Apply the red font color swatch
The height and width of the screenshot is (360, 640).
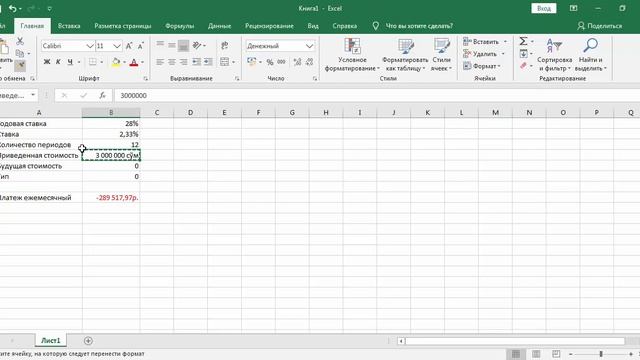pos(134,62)
